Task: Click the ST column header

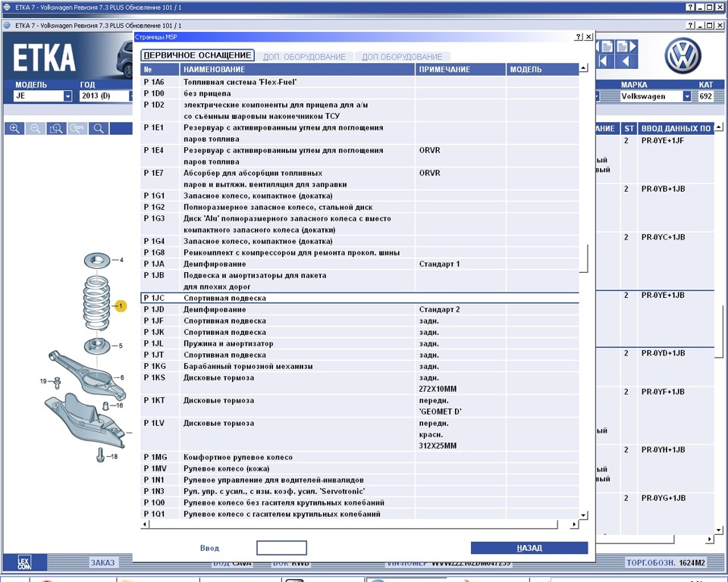Action: [629, 129]
